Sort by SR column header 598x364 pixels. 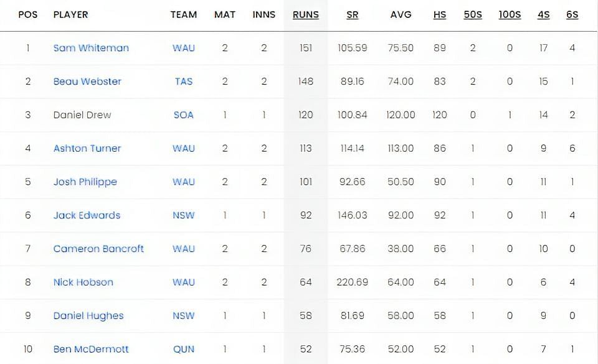click(352, 15)
